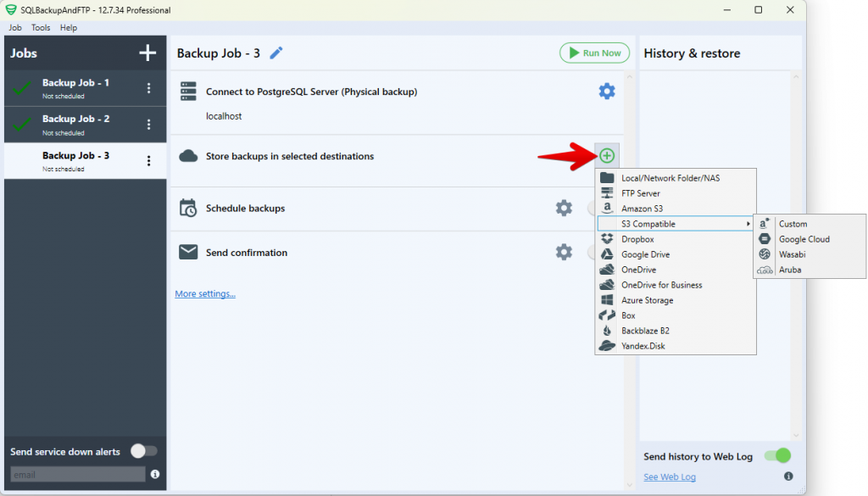Viewport: 868px width, 496px height.
Task: Add a new job with the plus icon
Action: pos(147,53)
